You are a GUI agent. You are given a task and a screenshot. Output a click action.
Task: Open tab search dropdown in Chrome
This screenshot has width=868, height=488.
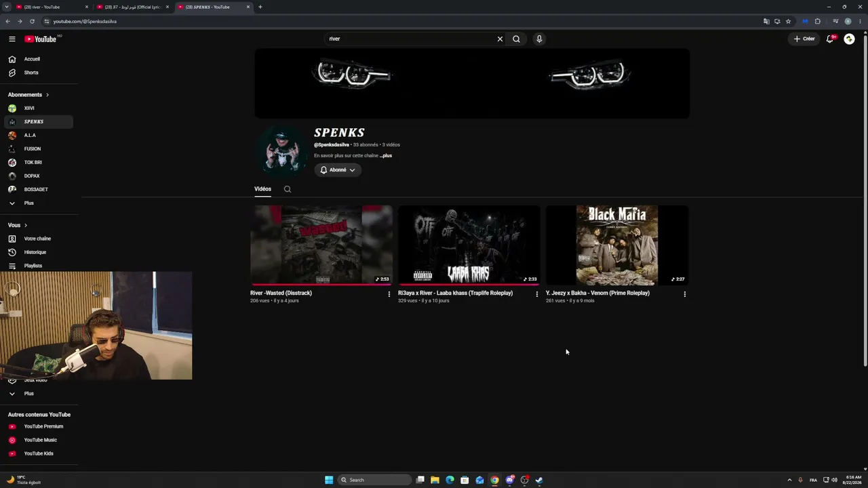7,7
